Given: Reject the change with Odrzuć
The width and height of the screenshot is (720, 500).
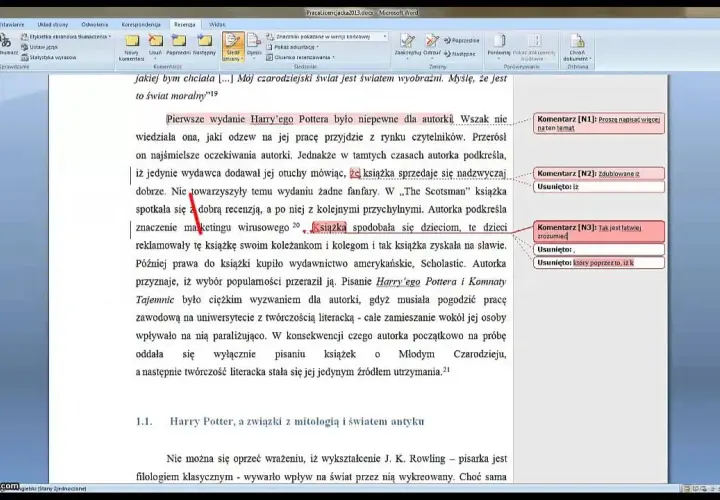Looking at the screenshot, I should coord(432,45).
